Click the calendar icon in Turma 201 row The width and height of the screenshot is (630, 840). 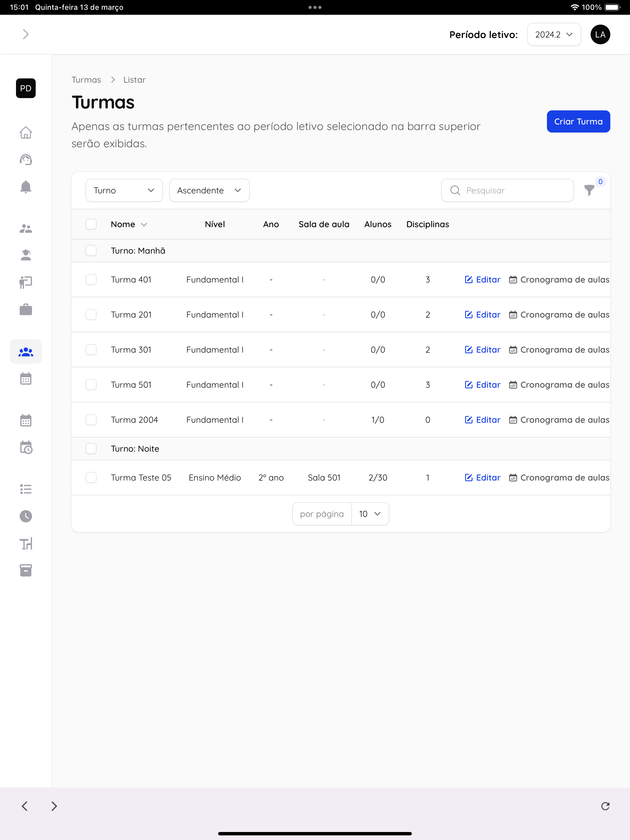tap(512, 315)
